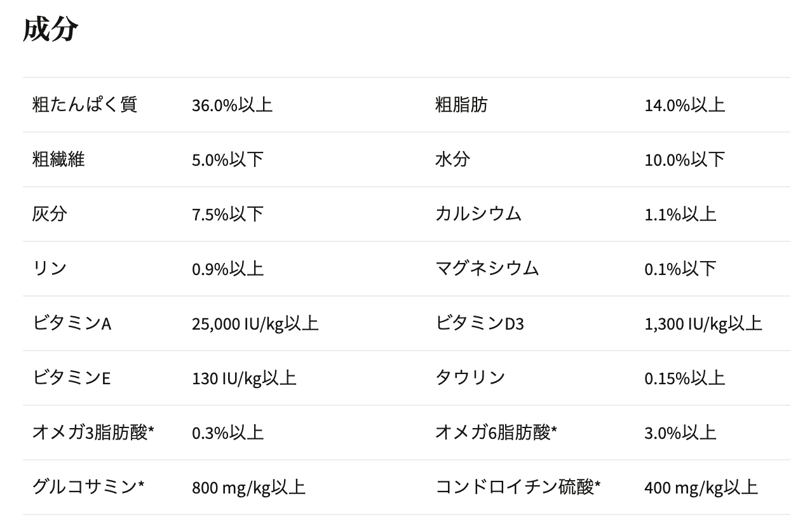Click the タウリン label
This screenshot has width=812, height=517.
pyautogui.click(x=470, y=378)
